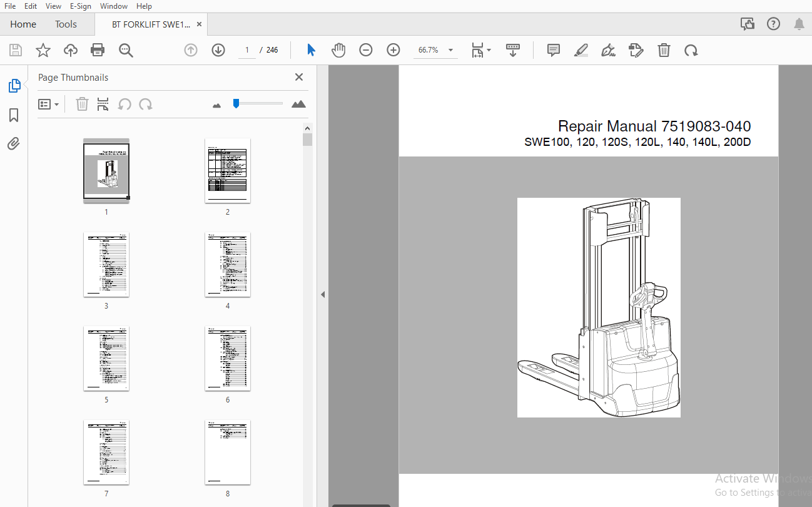The image size is (812, 507).
Task: Enlarge thumbnail size large mountain icon
Action: (299, 104)
